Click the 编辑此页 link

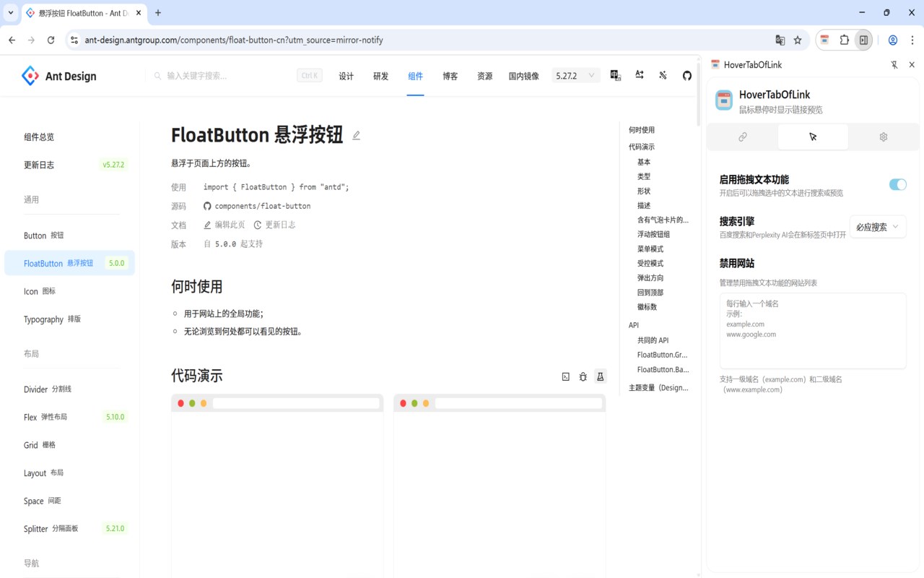tap(225, 225)
